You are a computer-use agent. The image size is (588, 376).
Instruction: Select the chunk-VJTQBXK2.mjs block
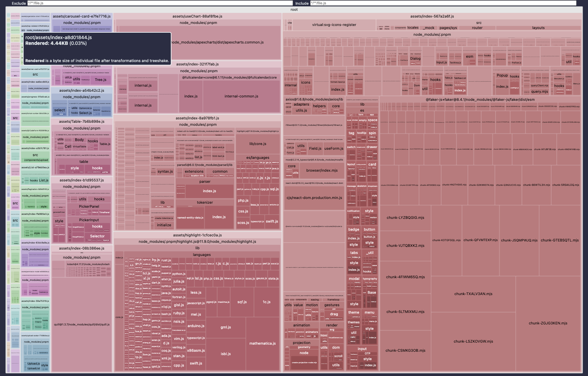tap(405, 245)
